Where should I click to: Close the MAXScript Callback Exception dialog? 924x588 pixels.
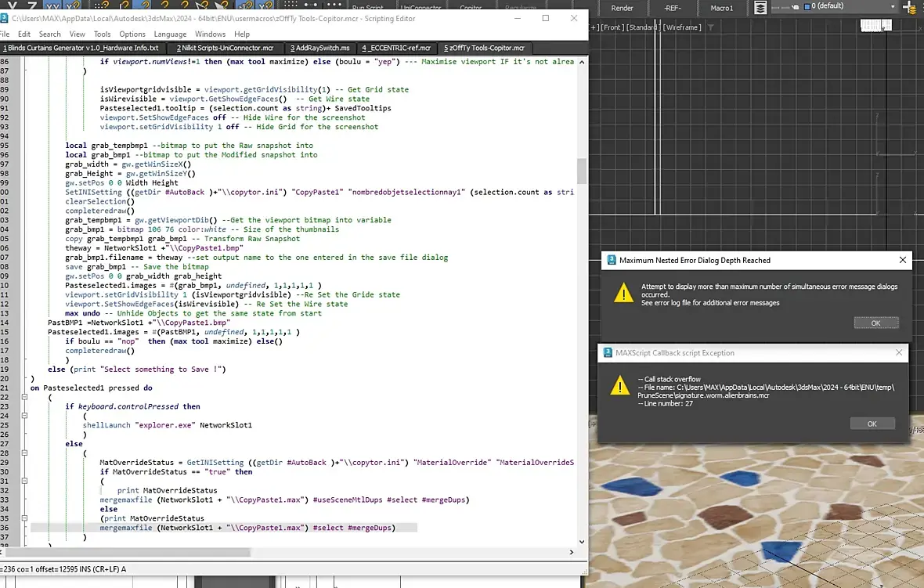click(x=900, y=352)
